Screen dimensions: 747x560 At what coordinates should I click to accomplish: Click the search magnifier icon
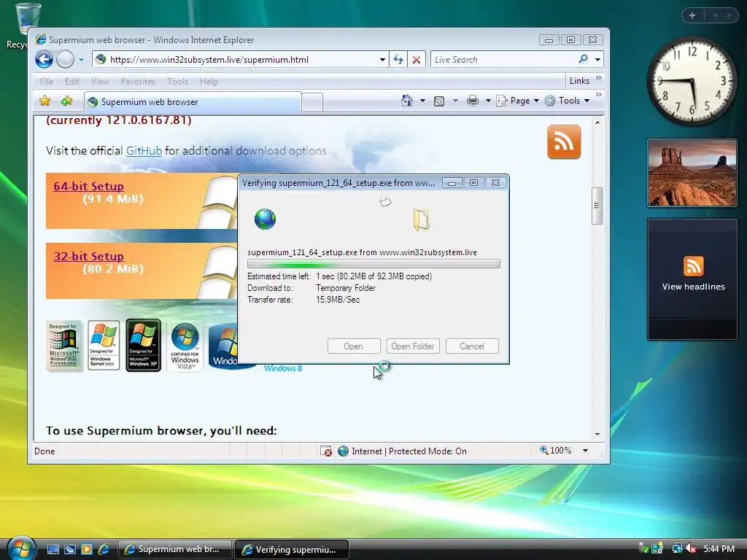pos(583,59)
